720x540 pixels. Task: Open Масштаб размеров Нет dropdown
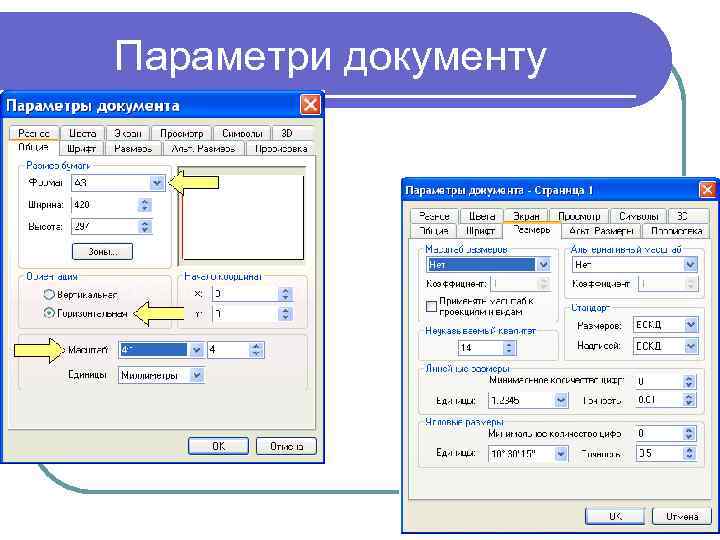543,264
